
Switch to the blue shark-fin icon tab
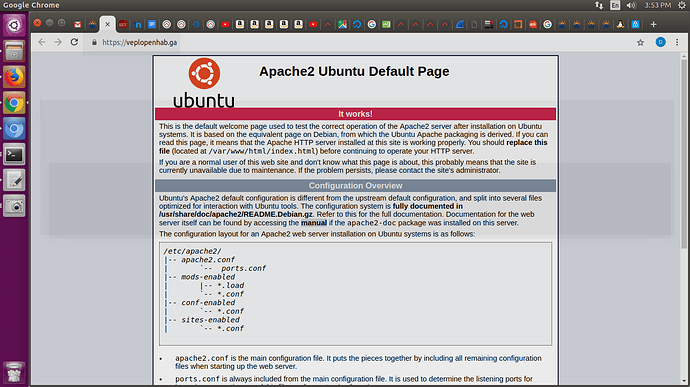click(x=459, y=24)
